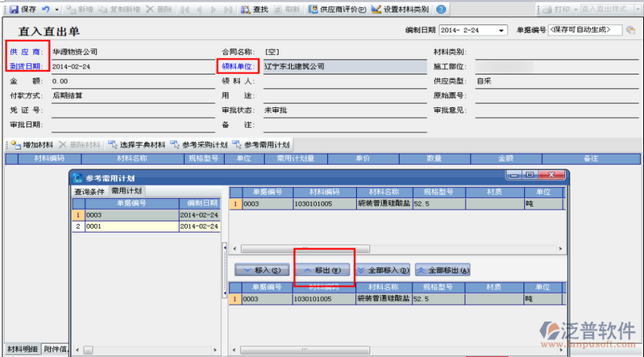This screenshot has height=357, width=644.
Task: Switch to 查询条件 tab in dialog
Action: click(x=89, y=192)
